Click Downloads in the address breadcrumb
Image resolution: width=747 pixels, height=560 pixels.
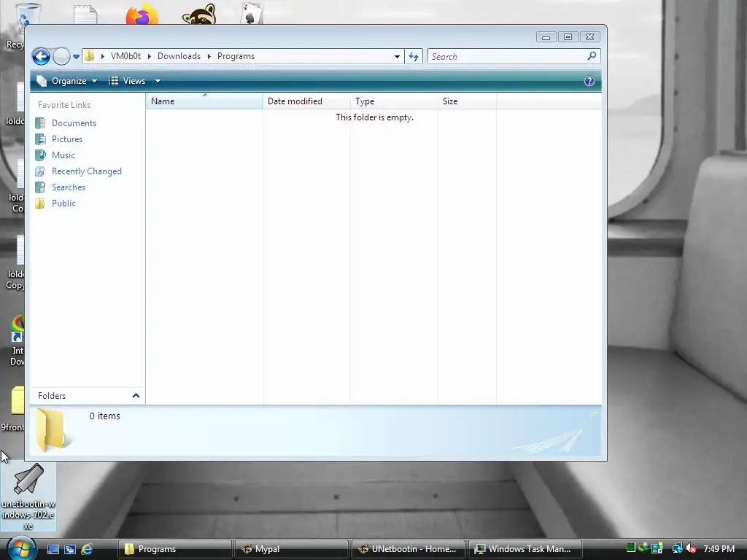[179, 56]
